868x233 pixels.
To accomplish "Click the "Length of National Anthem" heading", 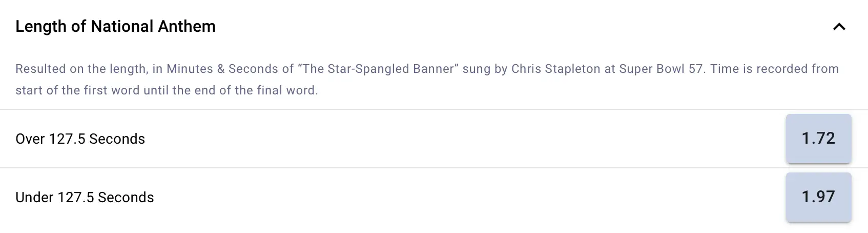I will (x=115, y=27).
